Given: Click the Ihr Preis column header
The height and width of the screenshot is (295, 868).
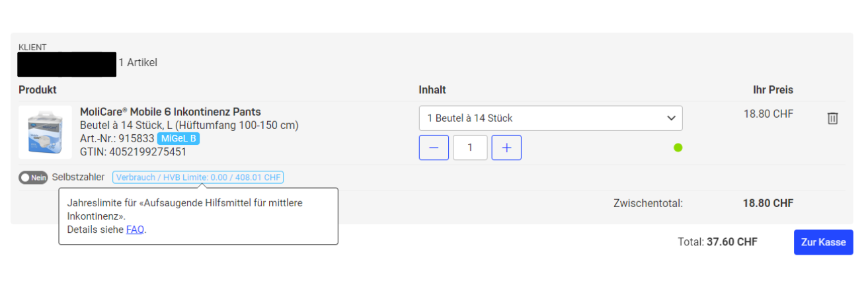Looking at the screenshot, I should click(x=773, y=90).
